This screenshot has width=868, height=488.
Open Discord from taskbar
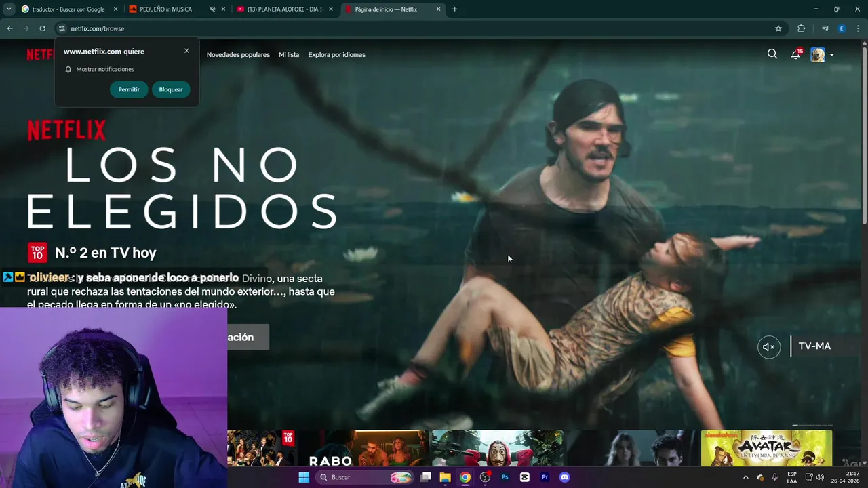click(564, 477)
